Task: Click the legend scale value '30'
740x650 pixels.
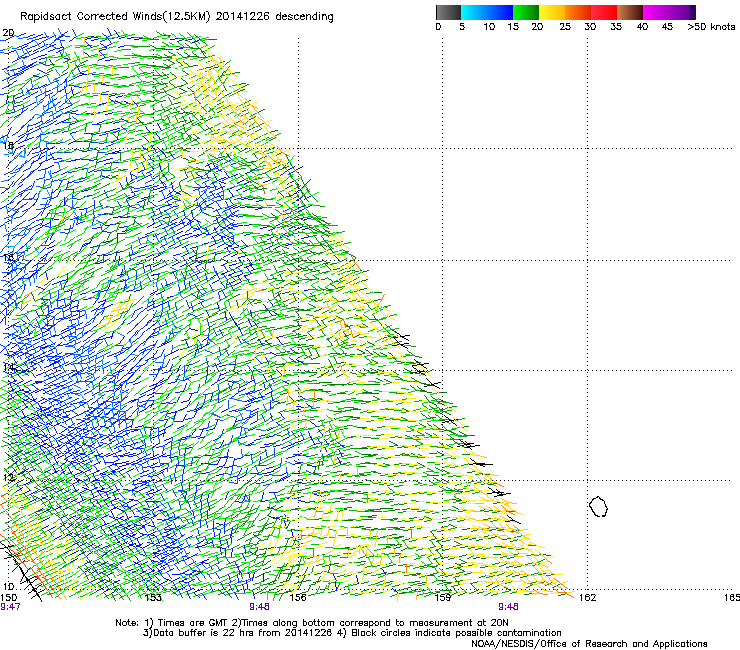Action: point(590,27)
